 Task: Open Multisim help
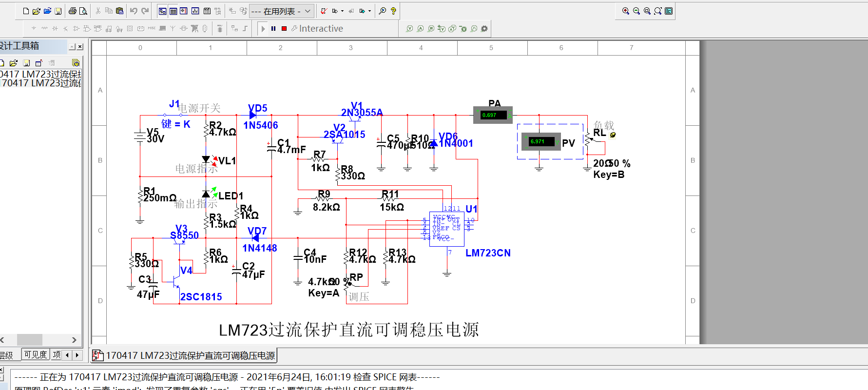[393, 11]
